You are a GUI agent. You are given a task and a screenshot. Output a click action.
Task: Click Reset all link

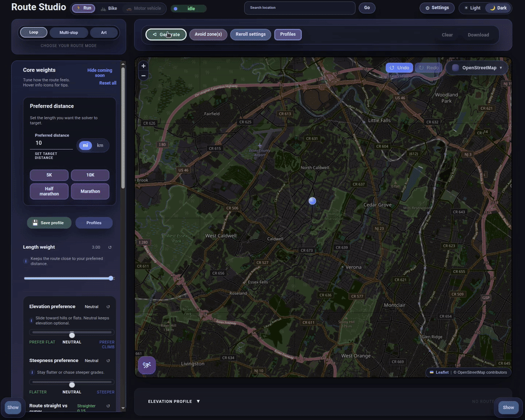pos(108,83)
